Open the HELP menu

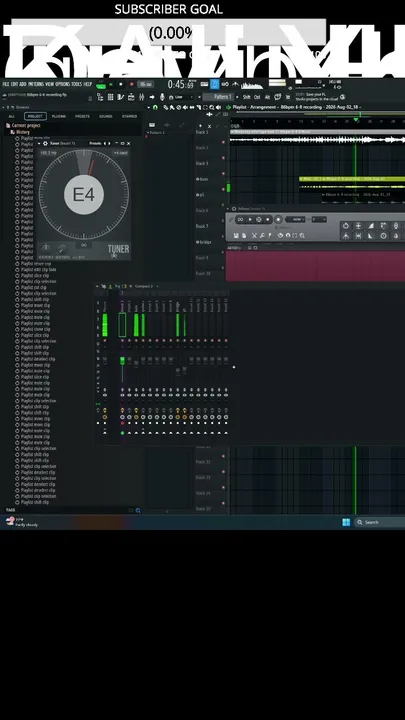click(88, 84)
